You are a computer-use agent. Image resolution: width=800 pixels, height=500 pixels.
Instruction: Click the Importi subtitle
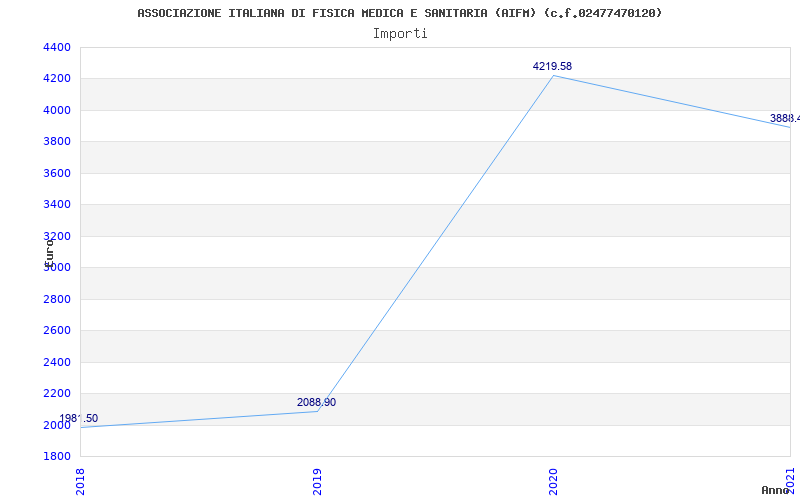(x=400, y=34)
